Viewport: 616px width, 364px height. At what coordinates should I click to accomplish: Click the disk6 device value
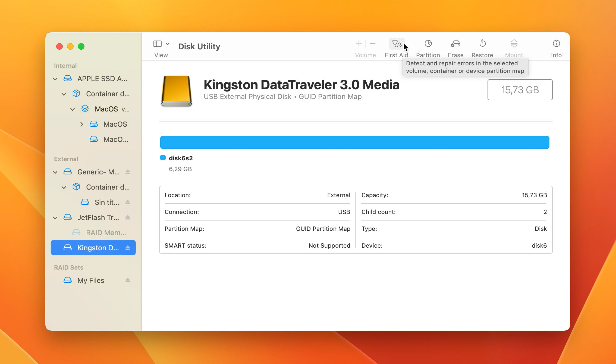539,245
